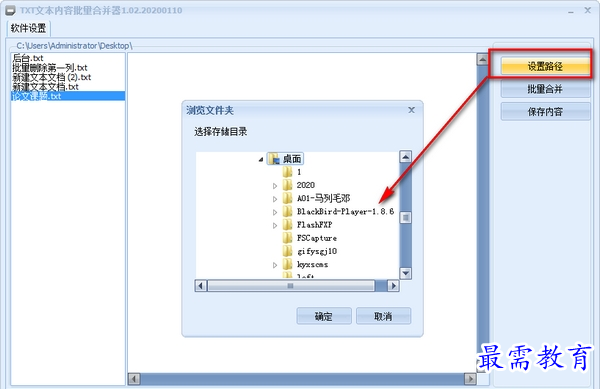Click the 设置路径 button

tap(545, 67)
